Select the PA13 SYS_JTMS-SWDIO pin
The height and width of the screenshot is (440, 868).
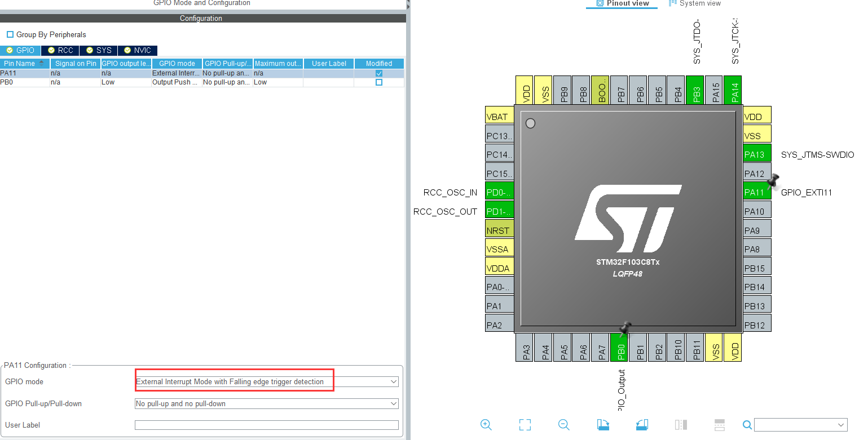(756, 153)
